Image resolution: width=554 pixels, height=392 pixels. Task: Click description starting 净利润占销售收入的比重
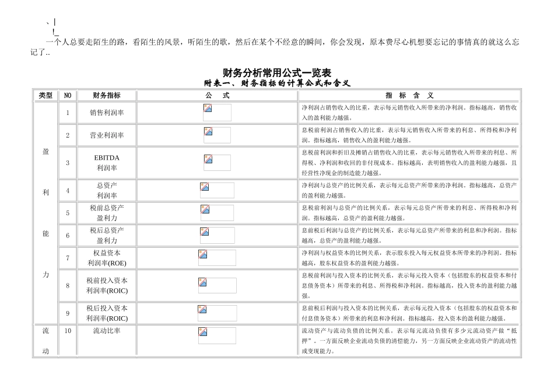[x=409, y=113]
